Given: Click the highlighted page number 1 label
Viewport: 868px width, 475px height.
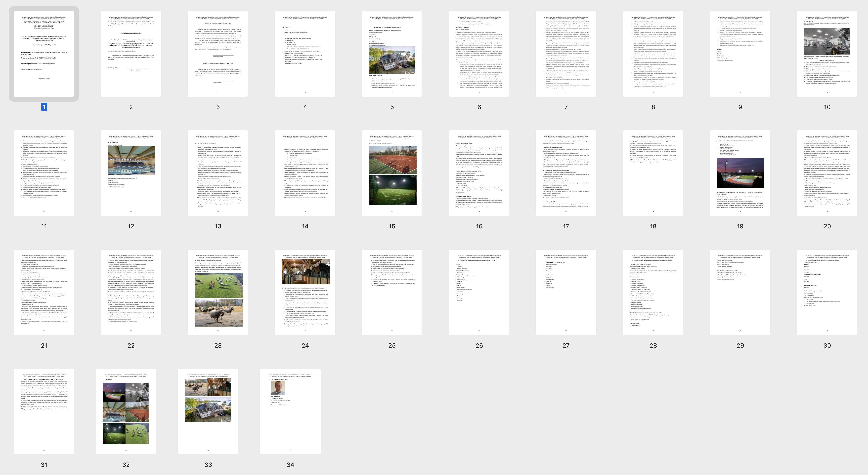Looking at the screenshot, I should [x=44, y=107].
